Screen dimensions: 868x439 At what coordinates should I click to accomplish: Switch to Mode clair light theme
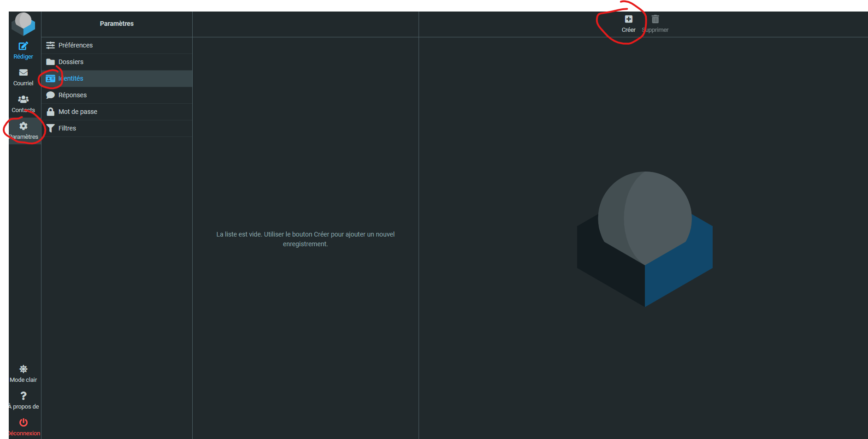(23, 369)
